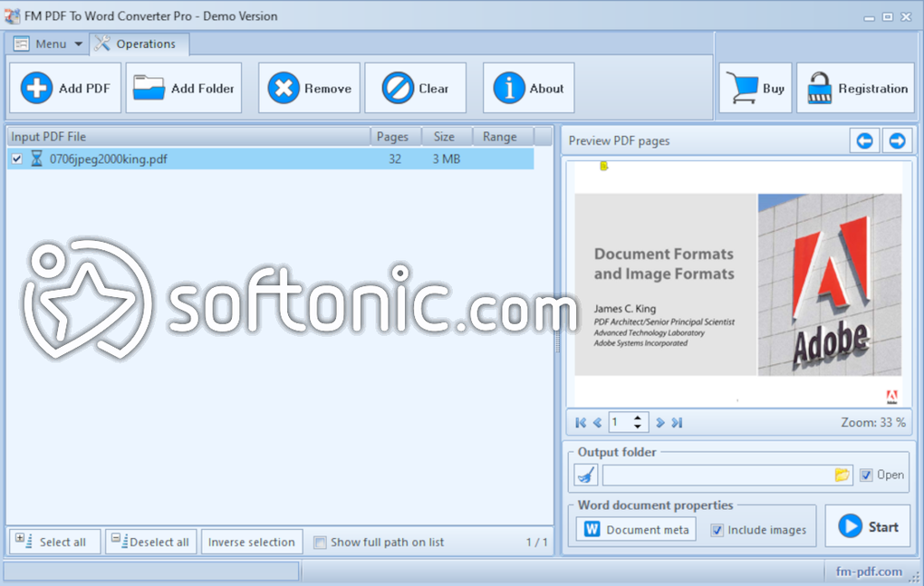The width and height of the screenshot is (924, 586).
Task: Go to next preview with right arrow
Action: (x=897, y=140)
